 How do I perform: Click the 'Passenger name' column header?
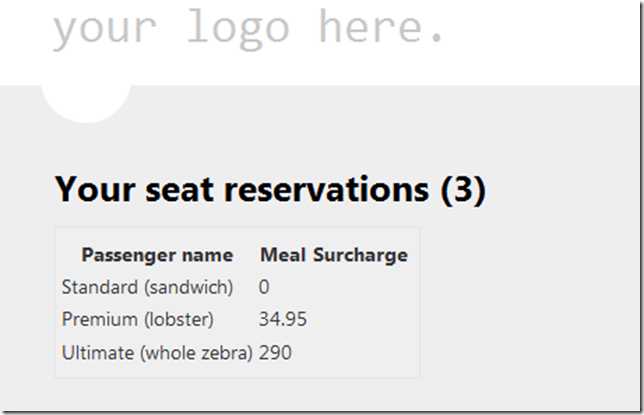(157, 255)
